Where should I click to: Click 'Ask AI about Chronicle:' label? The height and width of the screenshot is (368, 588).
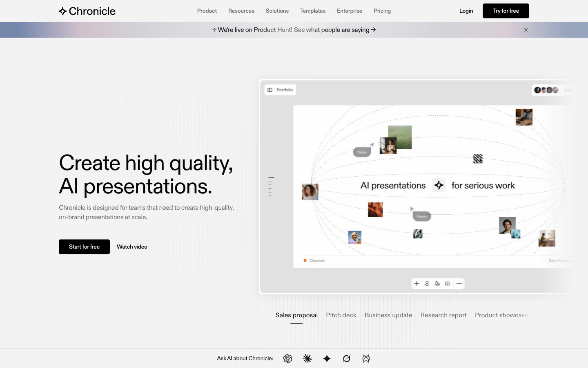point(245,359)
